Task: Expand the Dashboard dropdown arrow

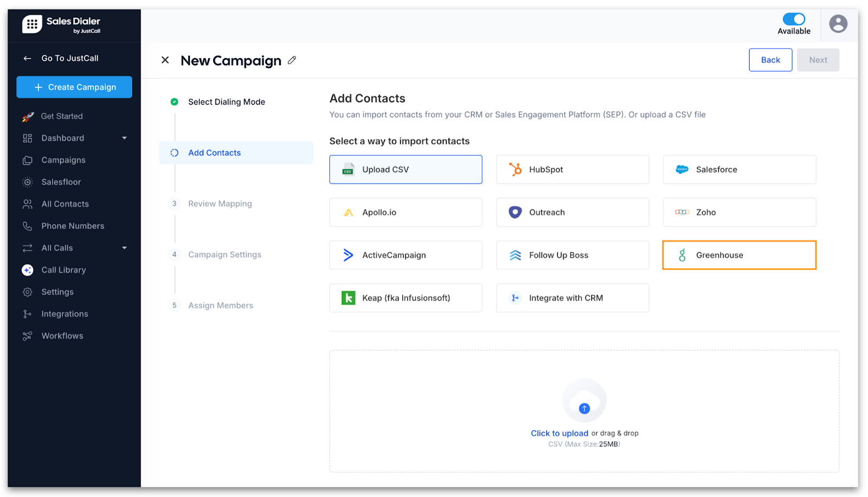Action: click(x=124, y=138)
